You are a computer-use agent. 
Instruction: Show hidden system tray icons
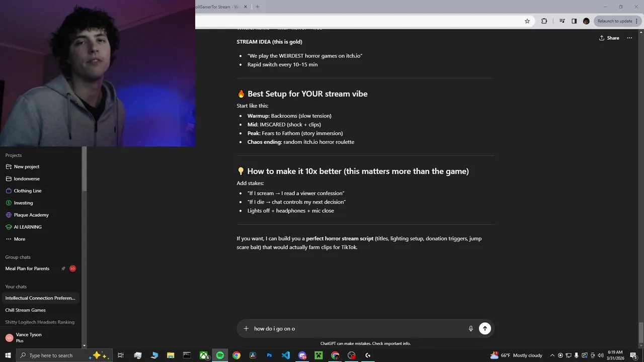point(552,355)
